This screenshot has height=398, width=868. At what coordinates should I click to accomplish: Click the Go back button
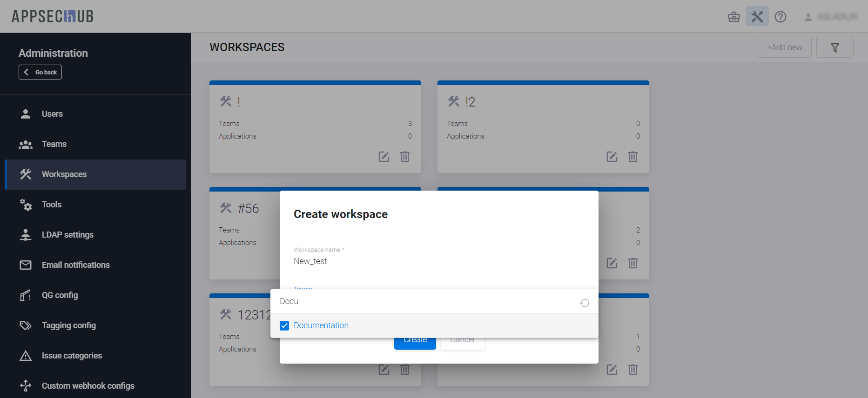click(x=40, y=72)
